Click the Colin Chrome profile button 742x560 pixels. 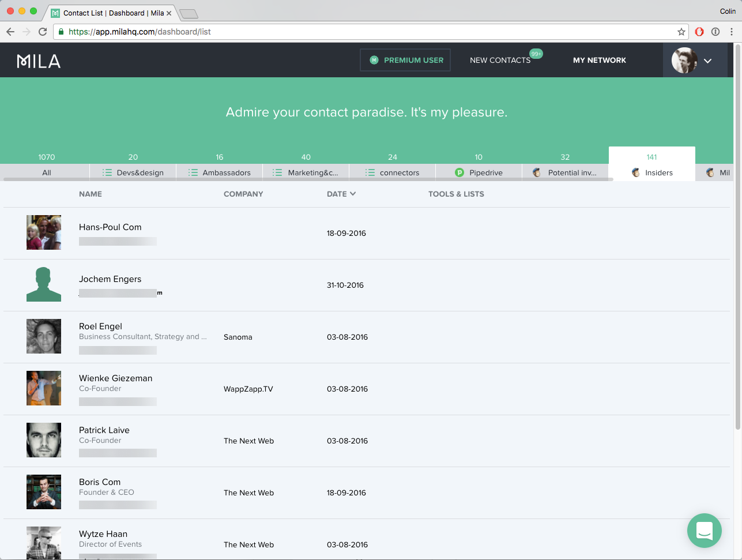pos(728,11)
